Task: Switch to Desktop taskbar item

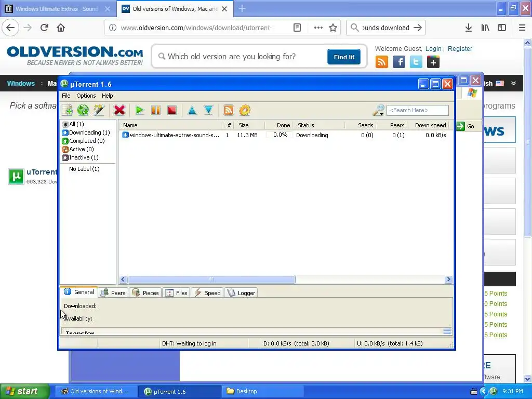Action: (262, 391)
